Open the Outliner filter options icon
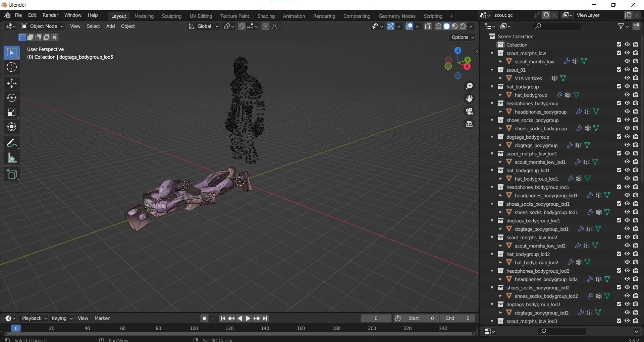 pos(621,26)
